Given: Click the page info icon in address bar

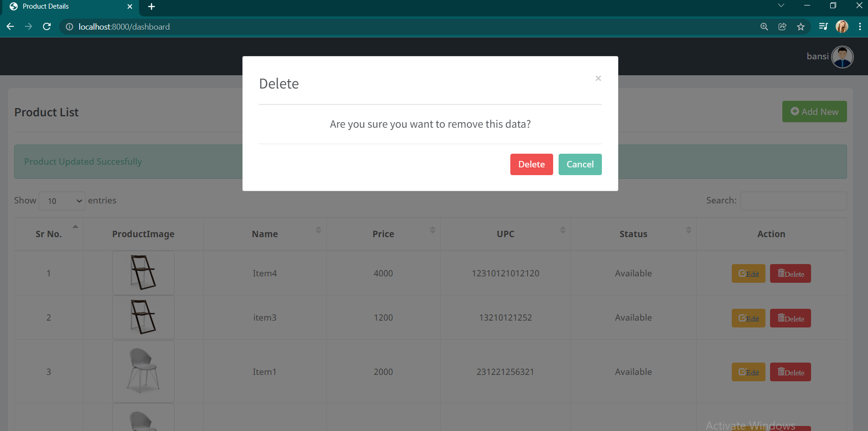Looking at the screenshot, I should (69, 26).
